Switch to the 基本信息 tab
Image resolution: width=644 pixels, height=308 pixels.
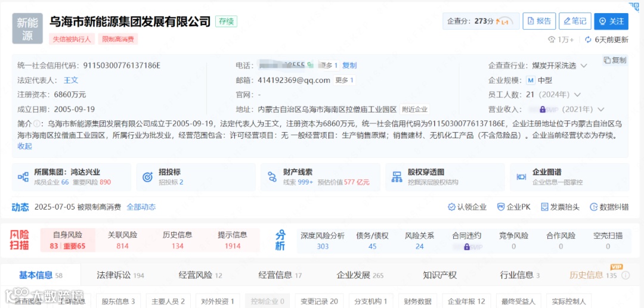pos(41,275)
